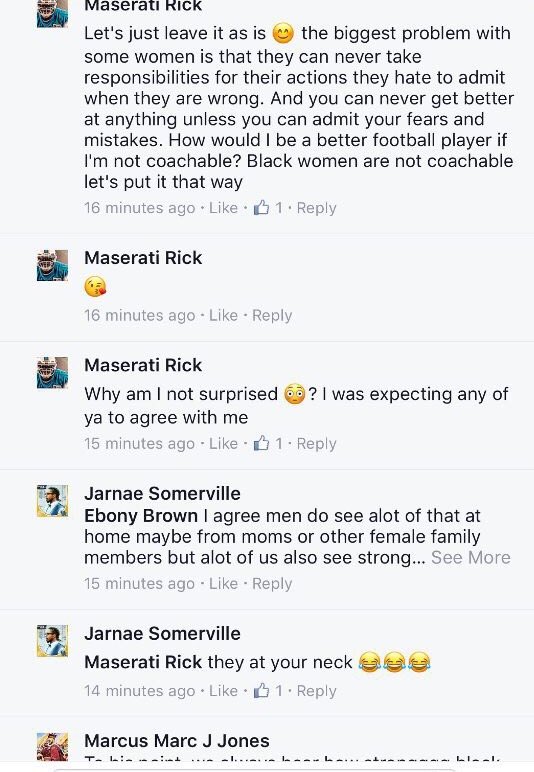Screen dimensions: 534x772
Task: Reply to 'they at your neck' comment
Action: click(316, 691)
